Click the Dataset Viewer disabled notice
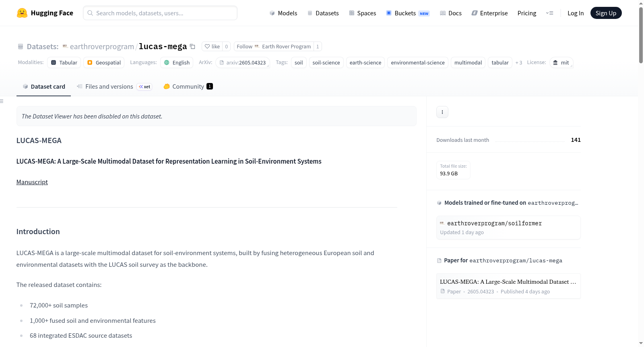Viewport: 644px width, 347px height. tap(216, 116)
